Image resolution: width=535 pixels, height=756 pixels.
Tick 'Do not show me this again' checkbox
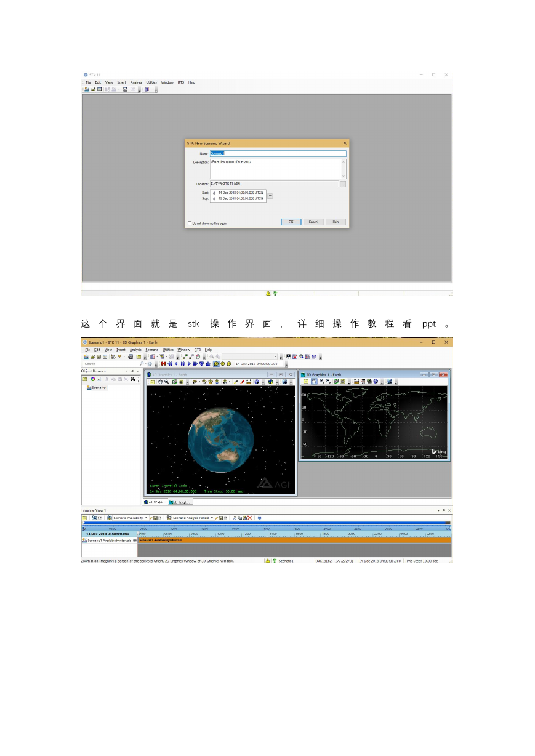[x=190, y=223]
